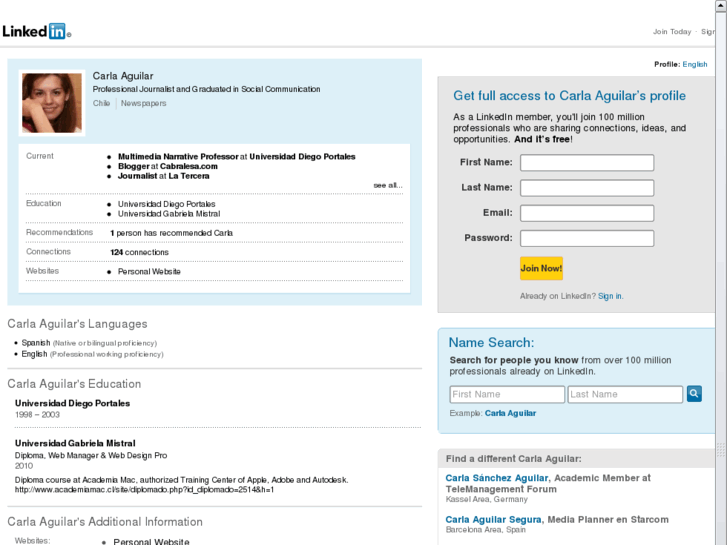
Task: Click Journalist at La Tercera entry
Action: 163,176
